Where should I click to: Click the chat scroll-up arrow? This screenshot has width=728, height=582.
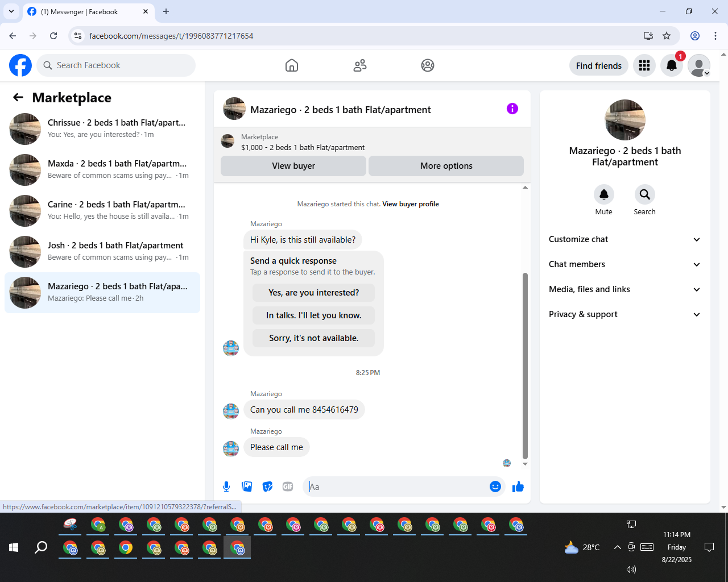coord(525,188)
